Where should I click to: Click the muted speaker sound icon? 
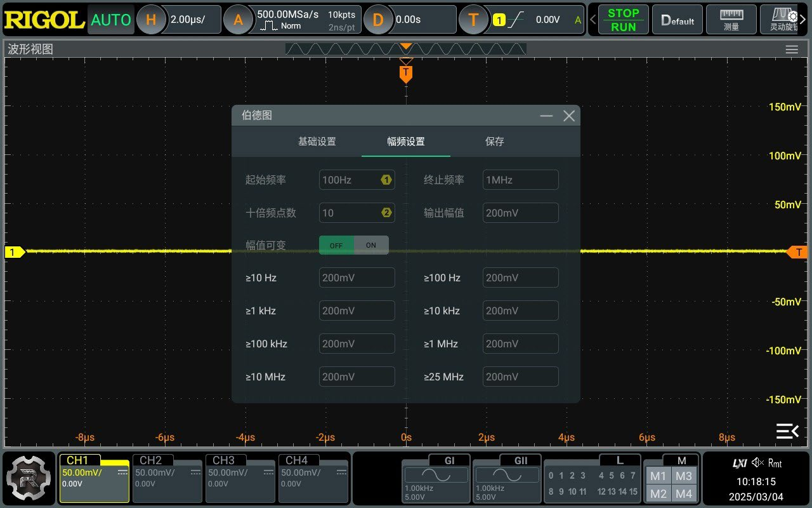coord(757,463)
